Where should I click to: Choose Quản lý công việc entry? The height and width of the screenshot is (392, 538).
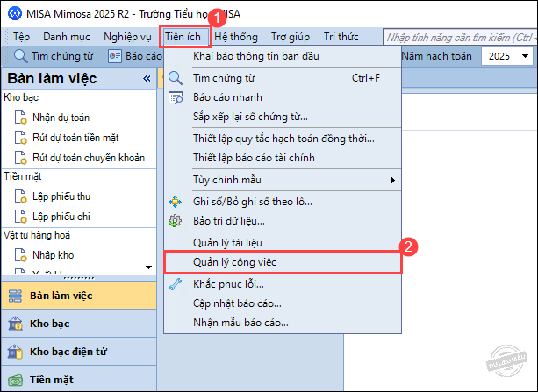[x=283, y=262]
